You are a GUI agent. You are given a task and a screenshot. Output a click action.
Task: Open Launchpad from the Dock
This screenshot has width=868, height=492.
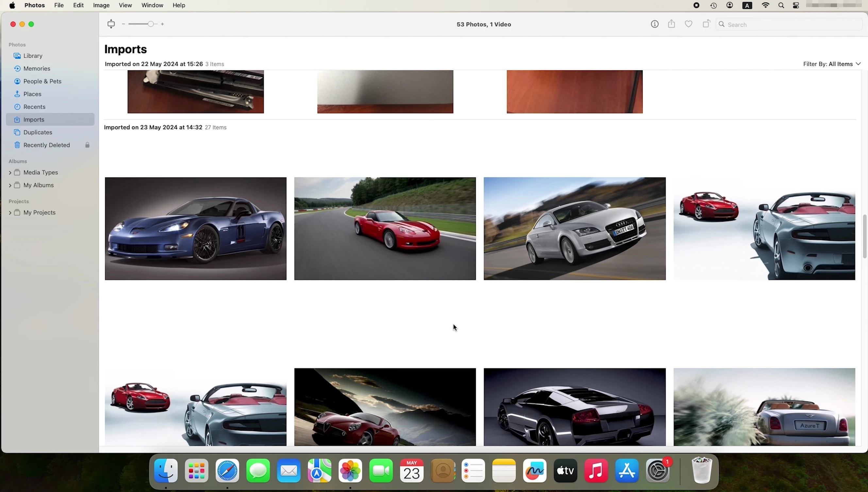pyautogui.click(x=196, y=470)
